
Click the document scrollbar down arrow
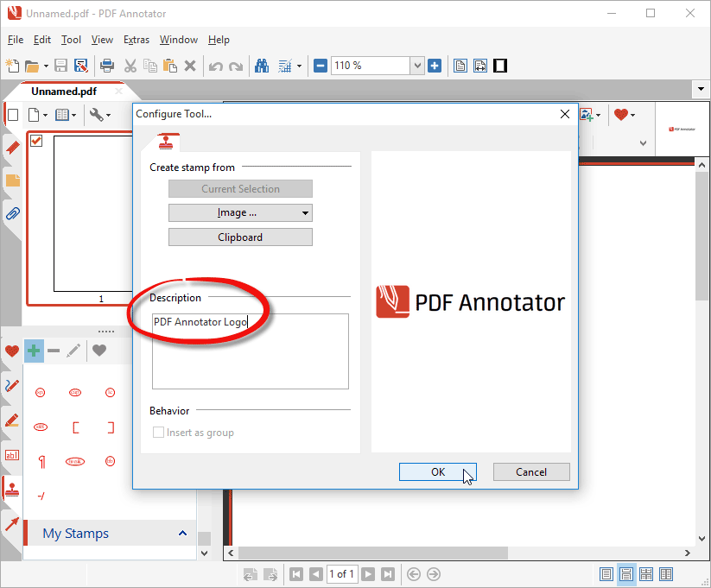pyautogui.click(x=702, y=539)
